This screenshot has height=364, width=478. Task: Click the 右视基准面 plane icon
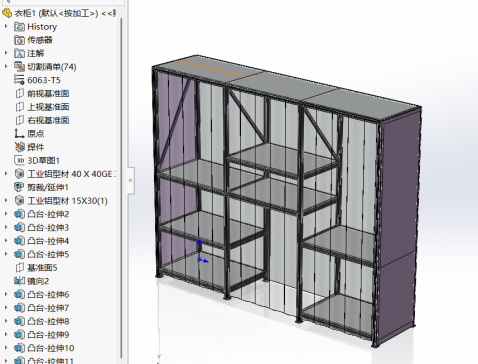19,120
